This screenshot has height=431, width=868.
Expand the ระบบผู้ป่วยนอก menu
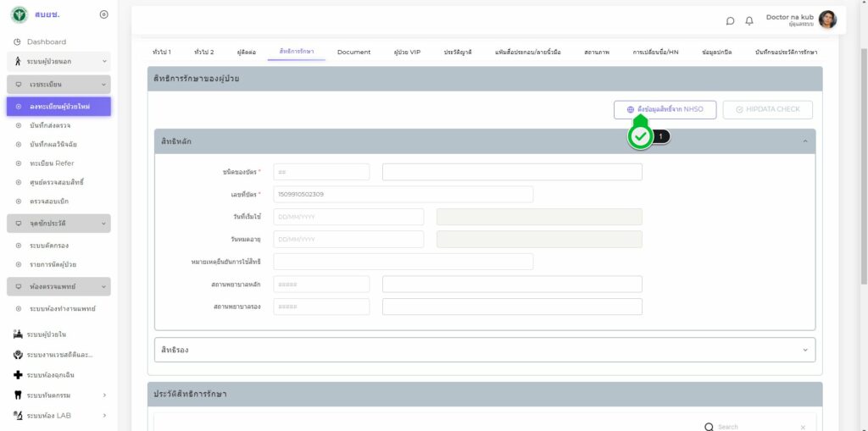(x=104, y=61)
